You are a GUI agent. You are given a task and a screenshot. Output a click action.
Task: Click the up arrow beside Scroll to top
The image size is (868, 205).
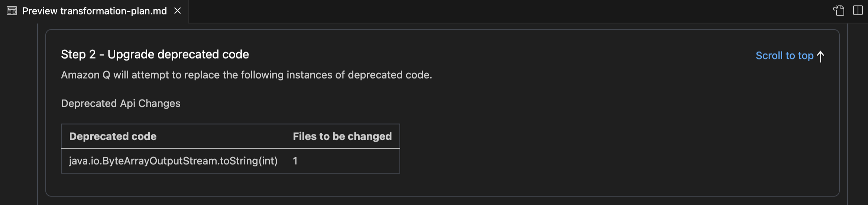coord(820,56)
